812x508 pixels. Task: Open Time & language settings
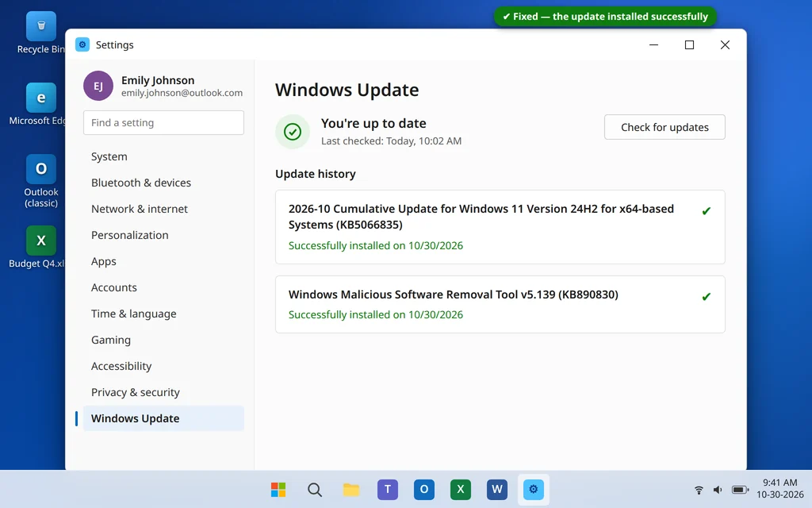tap(163, 314)
